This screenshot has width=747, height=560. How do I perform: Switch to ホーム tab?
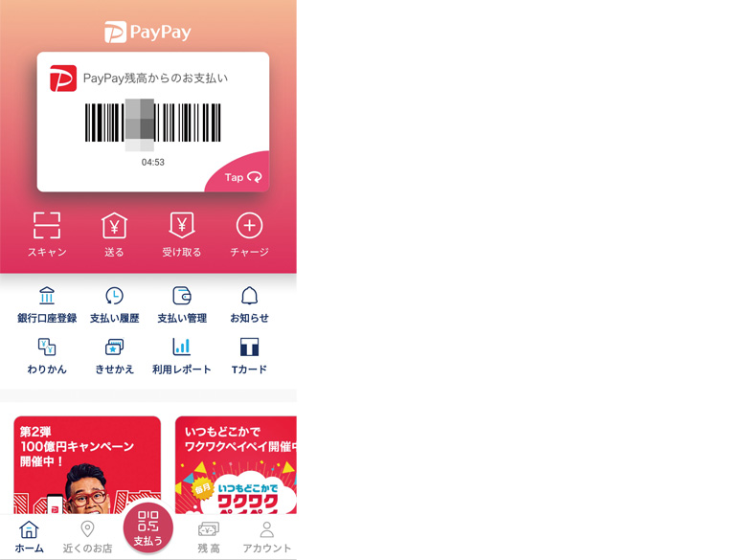(x=29, y=537)
